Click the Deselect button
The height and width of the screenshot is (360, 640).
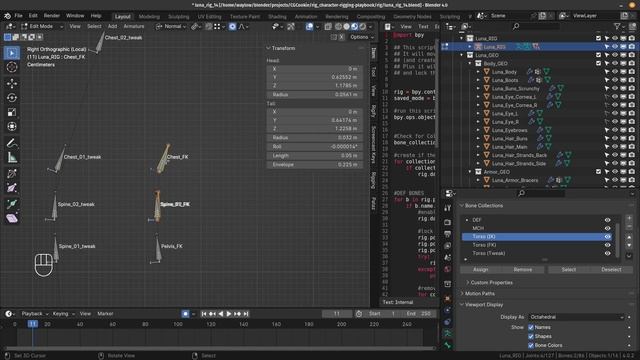(611, 269)
